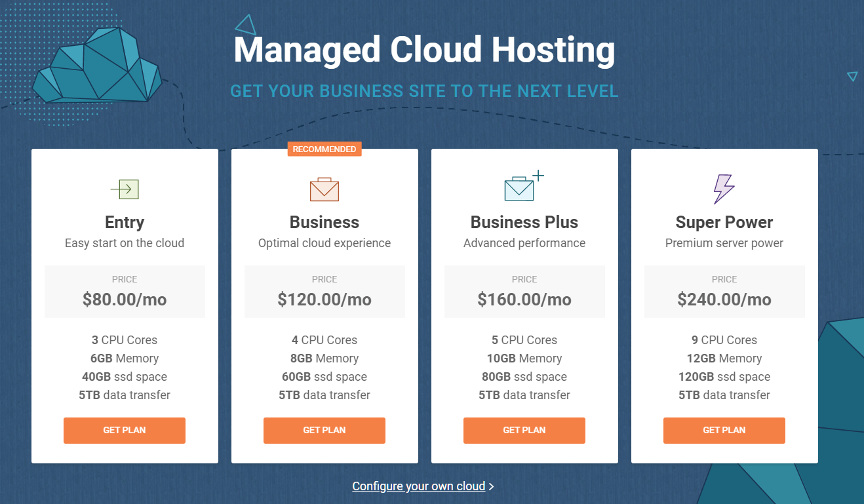Screen dimensions: 864x504
Task: Select the Managed Cloud Hosting heading
Action: [424, 50]
